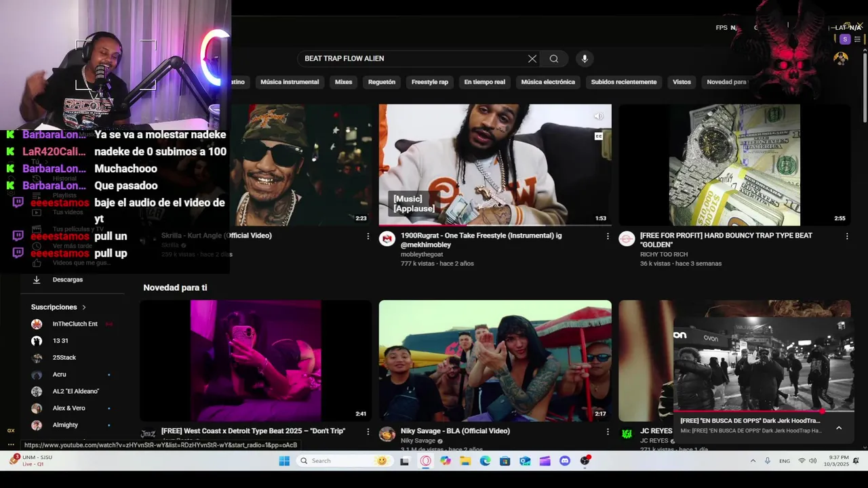Expand Suscripciones section chevron
868x488 pixels.
84,307
